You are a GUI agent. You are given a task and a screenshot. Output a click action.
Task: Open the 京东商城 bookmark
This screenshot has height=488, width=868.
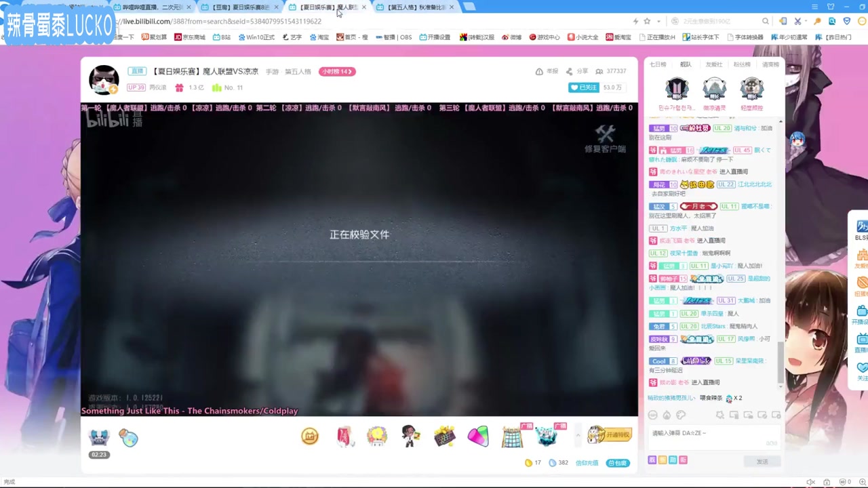point(190,37)
